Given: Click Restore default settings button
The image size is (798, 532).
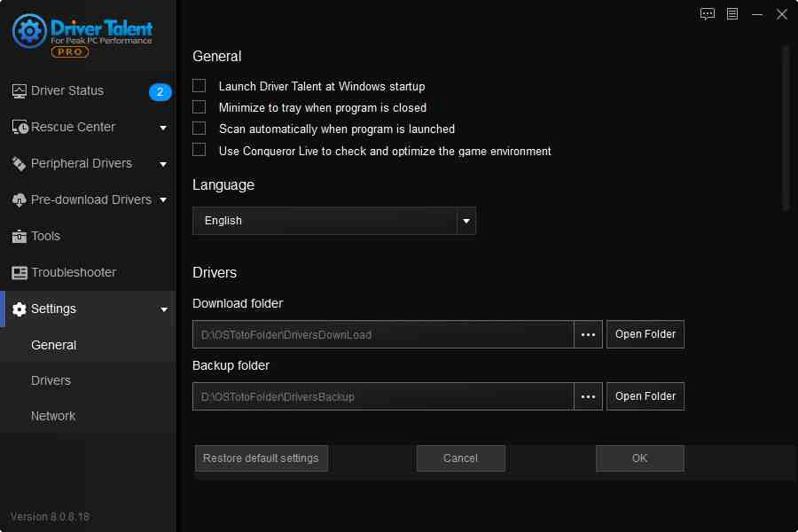Looking at the screenshot, I should tap(261, 458).
